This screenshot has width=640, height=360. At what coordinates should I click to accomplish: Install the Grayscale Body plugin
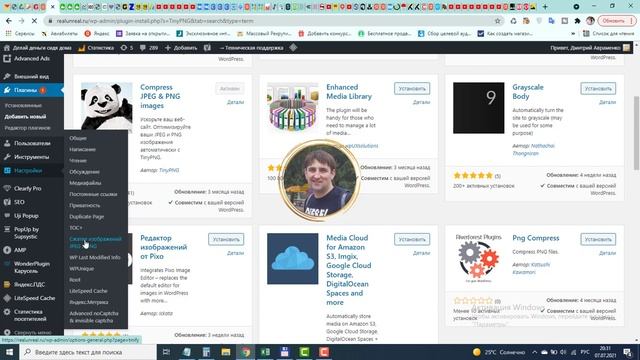point(598,89)
